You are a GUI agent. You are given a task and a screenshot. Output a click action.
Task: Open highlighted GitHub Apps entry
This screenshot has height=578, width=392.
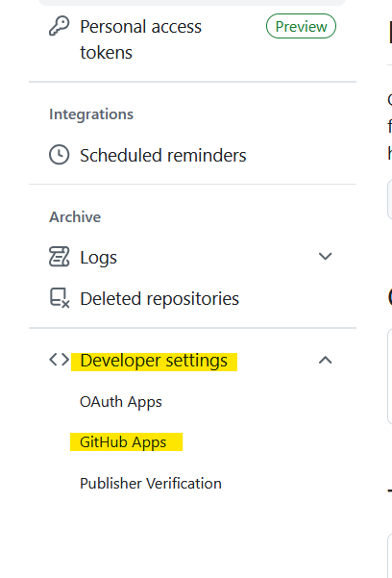click(x=126, y=442)
